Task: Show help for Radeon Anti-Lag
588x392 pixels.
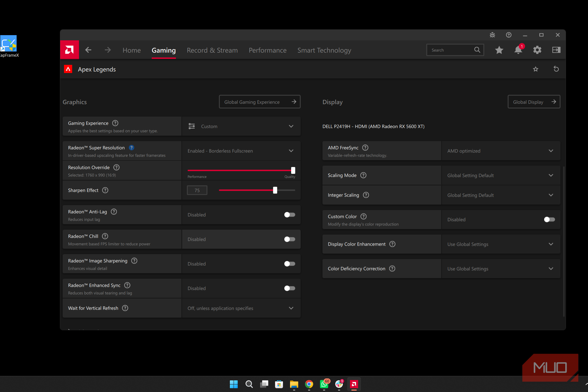Action: 114,212
